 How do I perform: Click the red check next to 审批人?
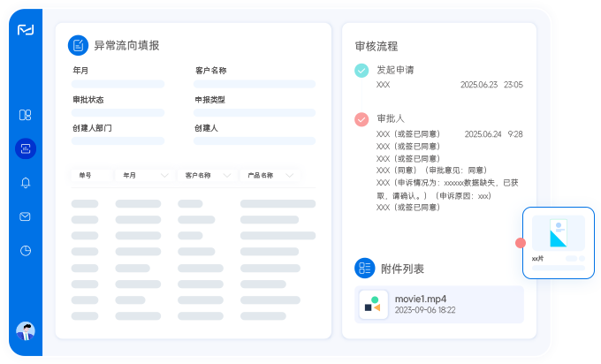tap(361, 119)
